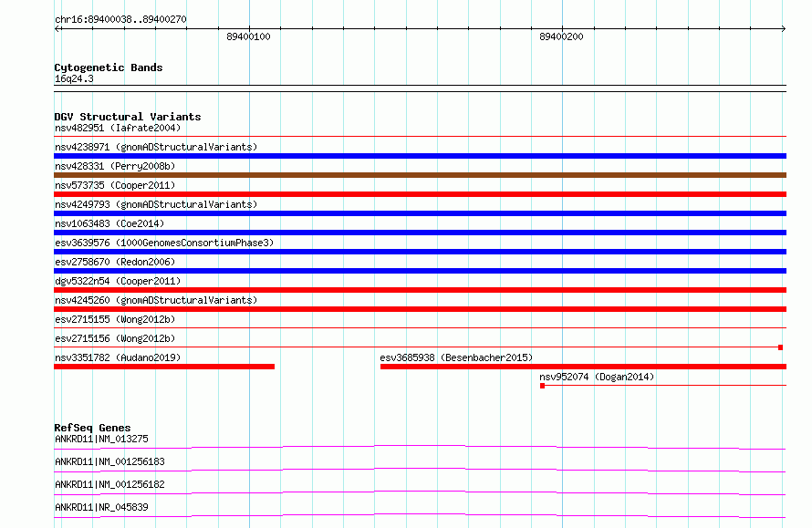Click the red end marker of esv2715156
The height and width of the screenshot is (528, 812).
click(x=780, y=347)
